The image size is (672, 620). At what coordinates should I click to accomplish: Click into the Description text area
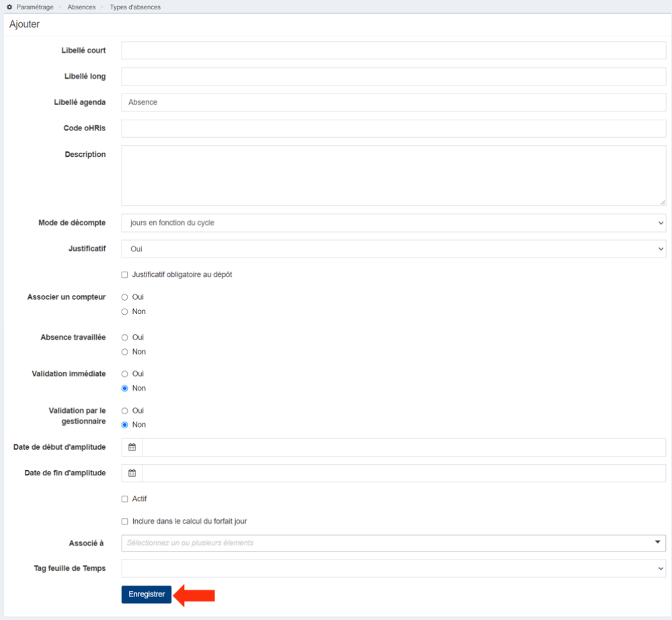pyautogui.click(x=393, y=176)
